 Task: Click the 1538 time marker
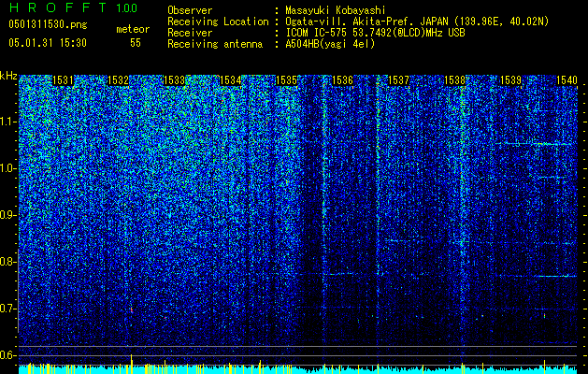(x=454, y=80)
